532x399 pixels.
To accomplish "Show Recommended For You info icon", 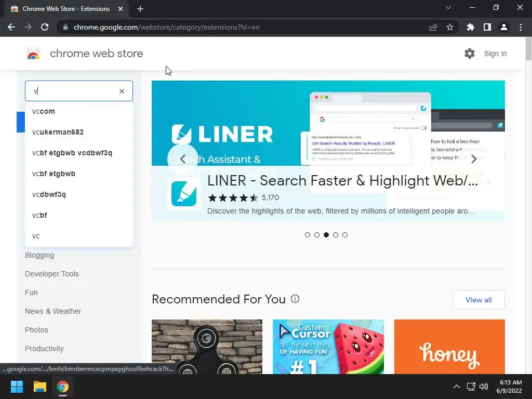I will (x=295, y=299).
